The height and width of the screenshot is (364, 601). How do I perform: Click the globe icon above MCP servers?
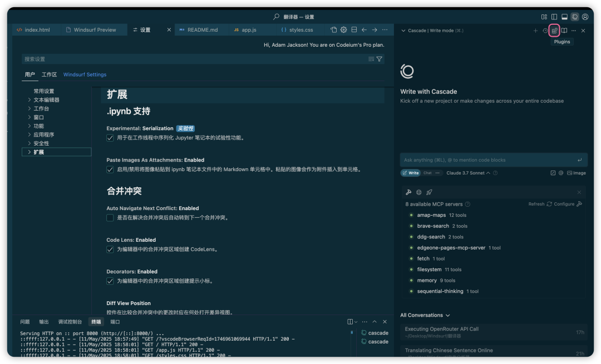[419, 192]
